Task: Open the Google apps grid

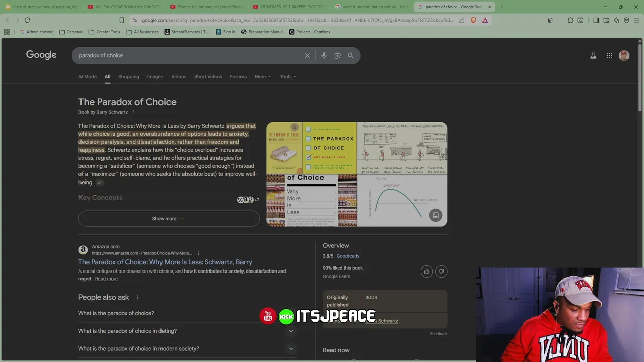Action: click(609, 56)
